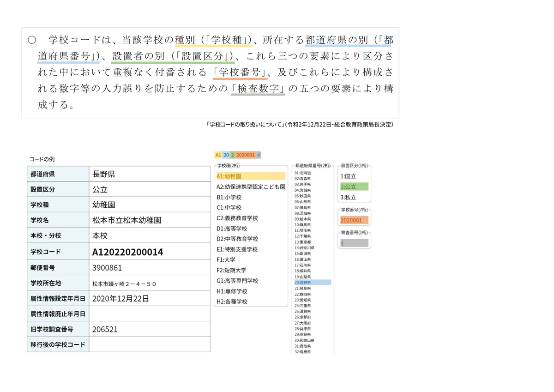Select 23:愛知県 in prefecture list
The width and height of the screenshot is (554, 392).
pyautogui.click(x=302, y=300)
